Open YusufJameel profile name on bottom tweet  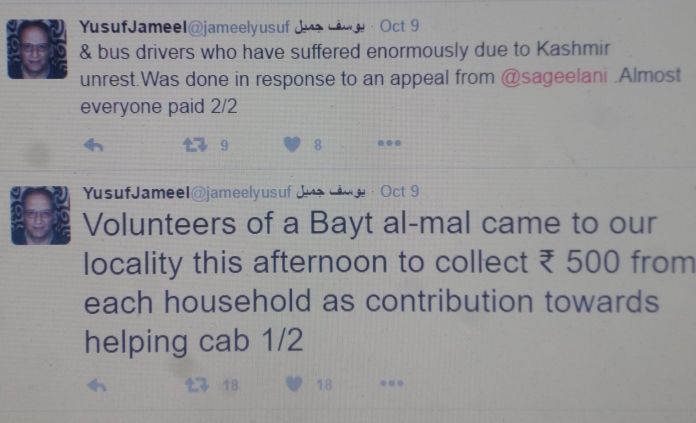click(x=136, y=193)
